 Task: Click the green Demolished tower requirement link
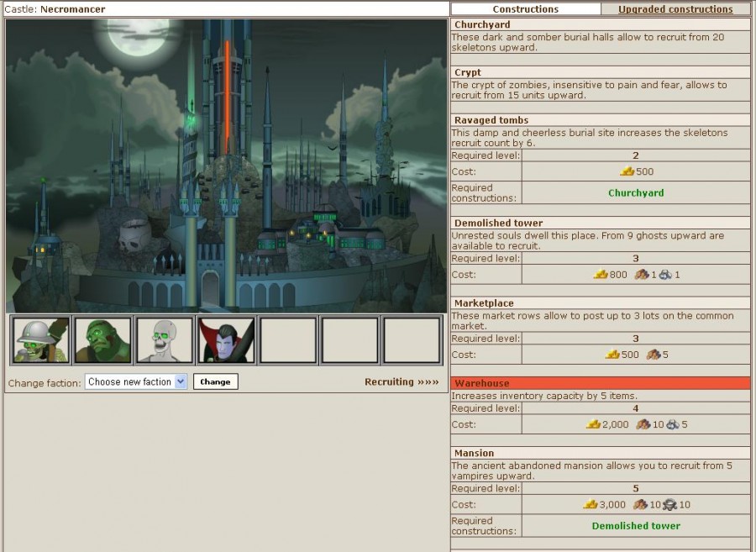click(x=635, y=526)
